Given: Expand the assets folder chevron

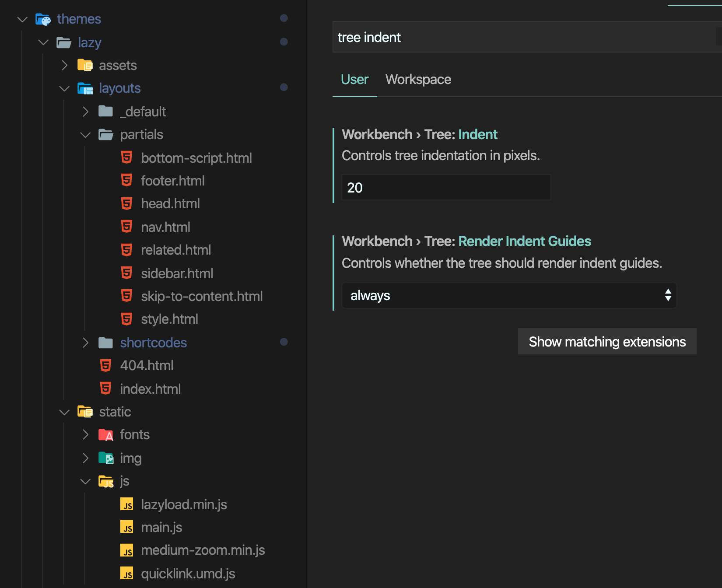Looking at the screenshot, I should point(65,65).
